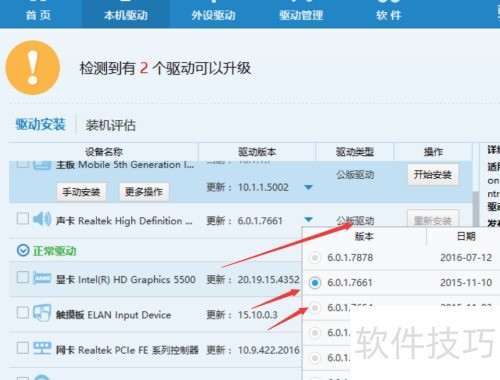Tick the 显卡 Intel HD Graphics 5500 checkbox
This screenshot has width=500, height=380.
pyautogui.click(x=23, y=277)
